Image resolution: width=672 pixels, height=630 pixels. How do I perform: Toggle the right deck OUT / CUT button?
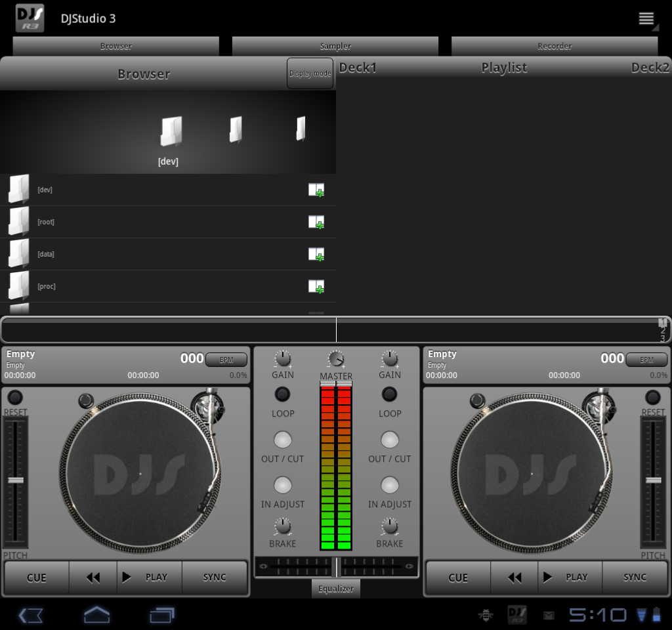pyautogui.click(x=390, y=440)
